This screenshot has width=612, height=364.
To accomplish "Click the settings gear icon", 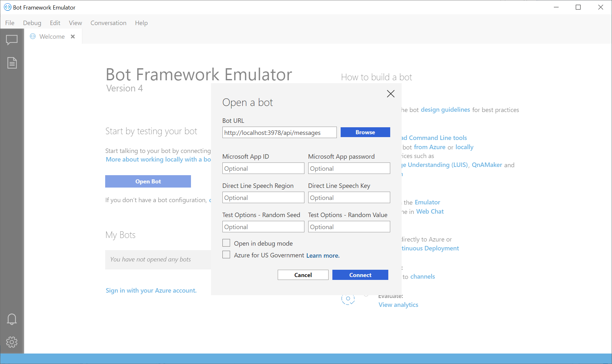I will pos(12,342).
